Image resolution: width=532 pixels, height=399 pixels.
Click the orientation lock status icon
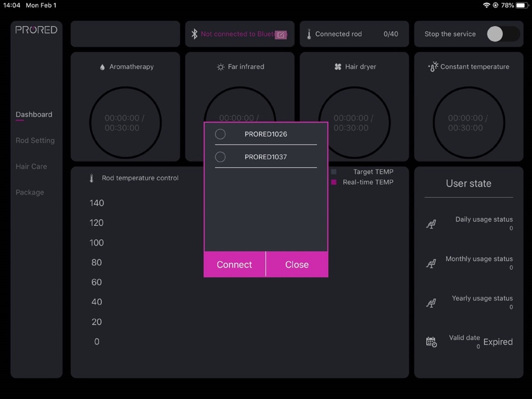[496, 5]
